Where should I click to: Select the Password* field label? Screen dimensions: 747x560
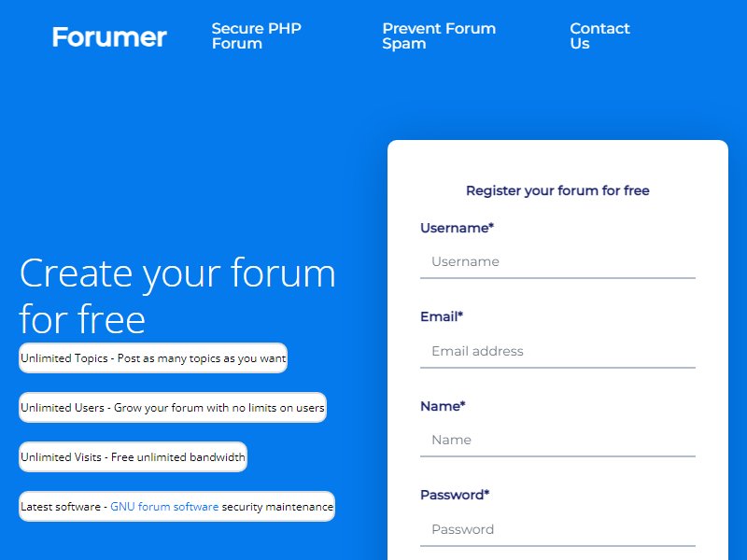[x=455, y=495]
